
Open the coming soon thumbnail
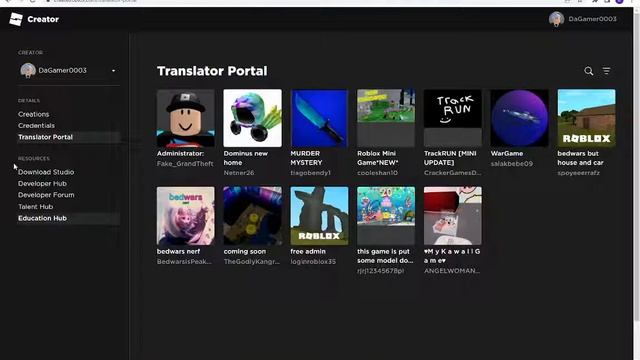tap(253, 216)
